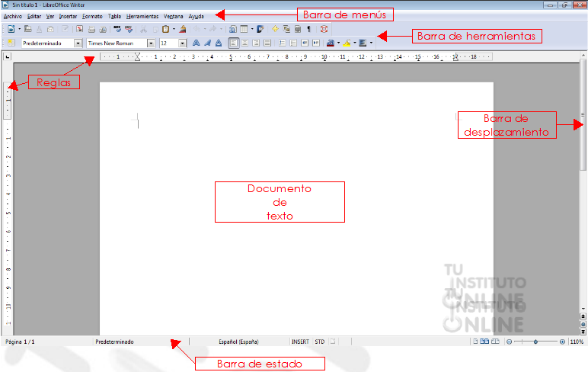Toggle INSERT mode in status bar
This screenshot has width=588, height=372.
300,342
